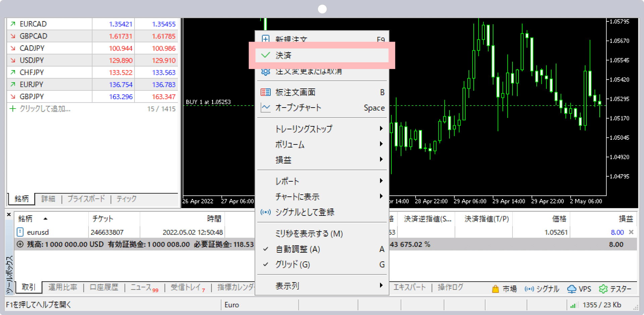Switch to the ティック tab
The image size is (644, 315).
pos(126,199)
